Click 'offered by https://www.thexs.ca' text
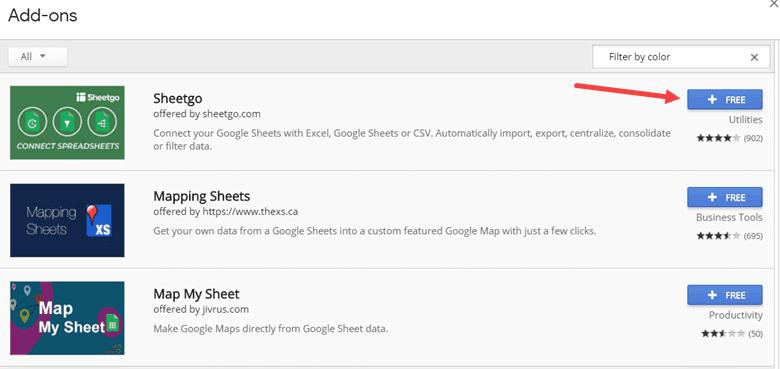 click(x=226, y=211)
